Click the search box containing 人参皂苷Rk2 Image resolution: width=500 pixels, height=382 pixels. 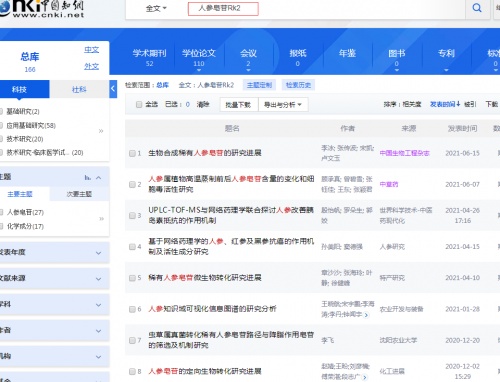[x=223, y=9]
